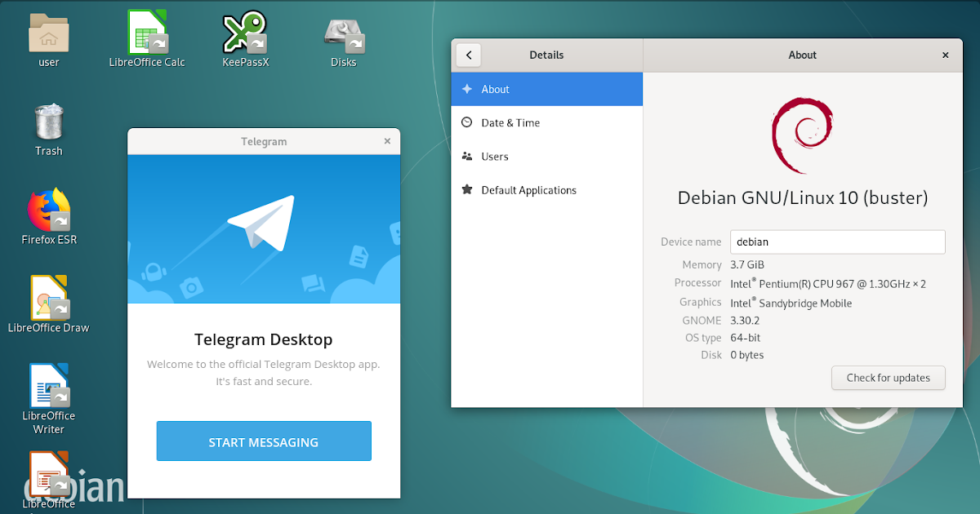Click the Users people icon in the sidebar
980x514 pixels.
466,156
